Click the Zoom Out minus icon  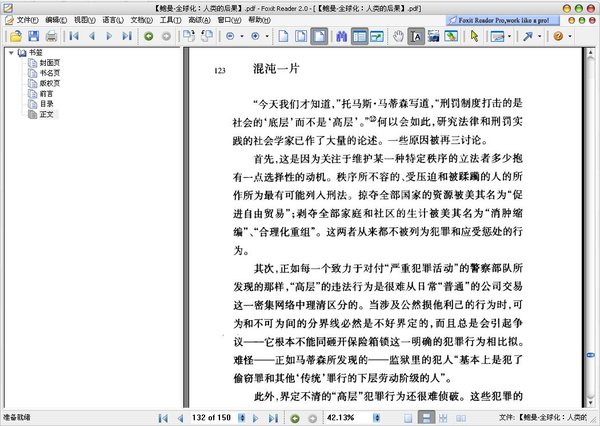[x=230, y=36]
